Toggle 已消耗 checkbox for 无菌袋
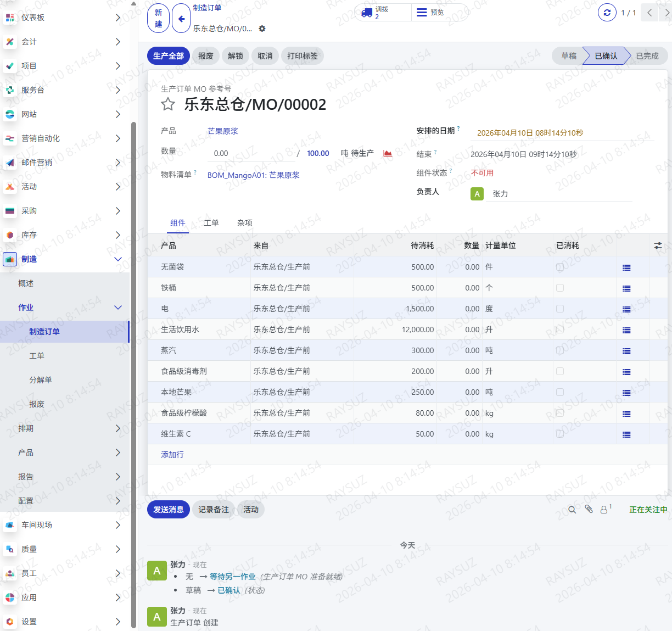The height and width of the screenshot is (631, 672). point(560,267)
